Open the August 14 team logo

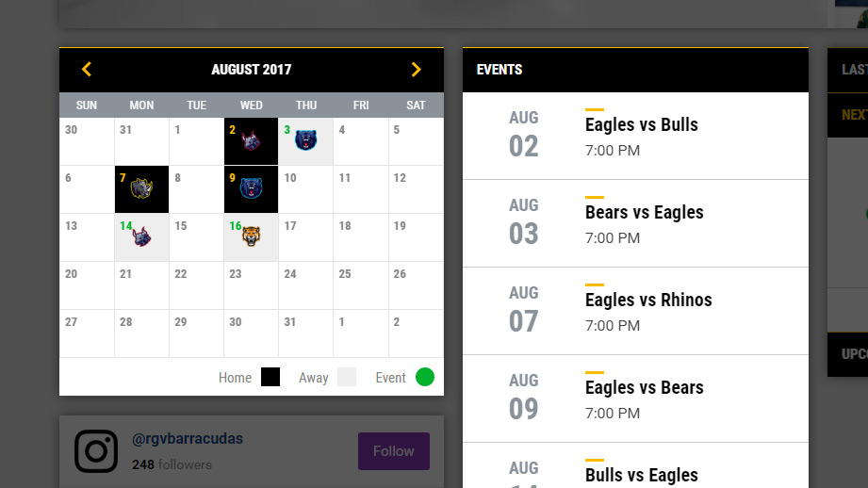(x=141, y=237)
